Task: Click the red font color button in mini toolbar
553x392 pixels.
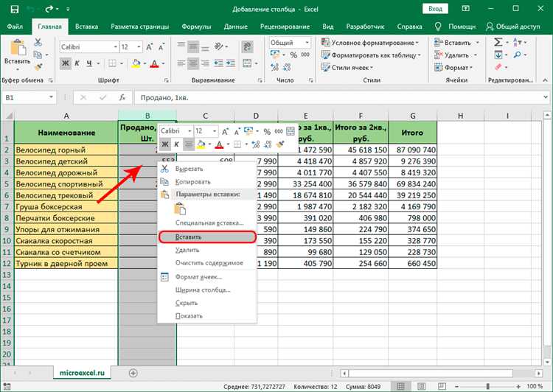Action: 220,144
